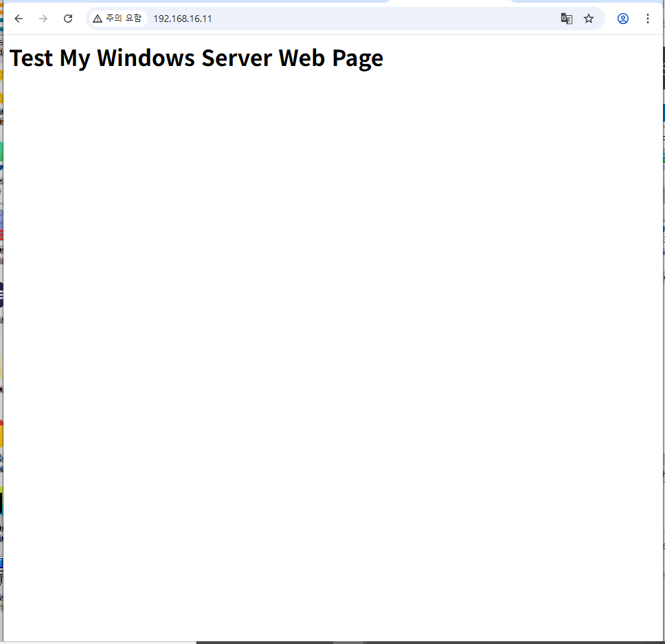The width and height of the screenshot is (665, 644).
Task: Click the 'Test My Windows Server Web Page' heading
Action: [x=196, y=58]
